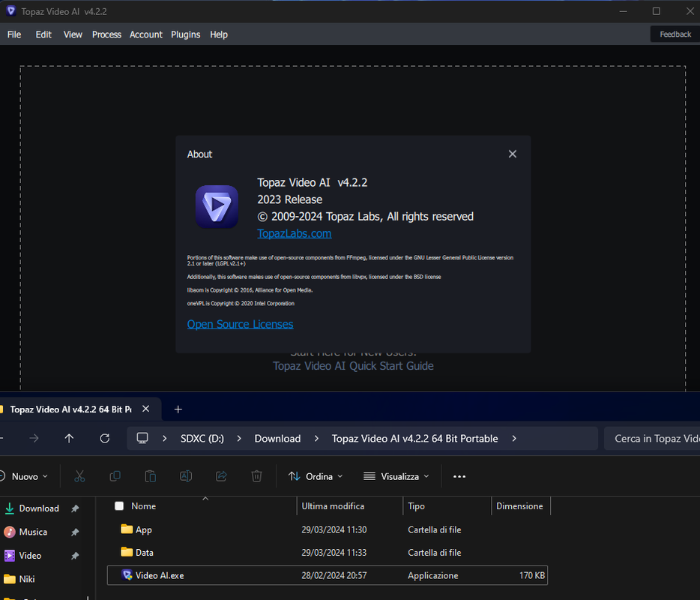This screenshot has height=600, width=700.
Task: Expand the chevron after the PC icon
Action: (x=165, y=439)
